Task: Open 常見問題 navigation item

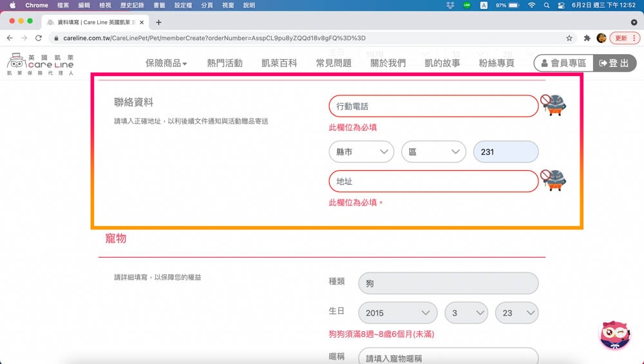Action: click(334, 63)
